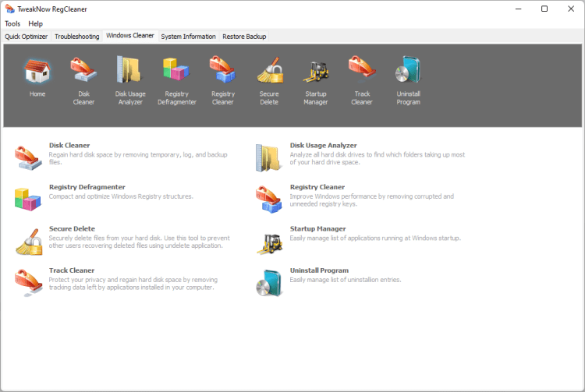Switch to the Quick Optimizer tab

click(26, 37)
